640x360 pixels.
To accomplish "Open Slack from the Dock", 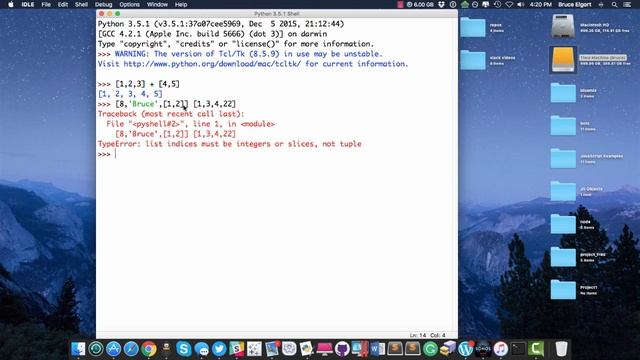I will [x=236, y=349].
